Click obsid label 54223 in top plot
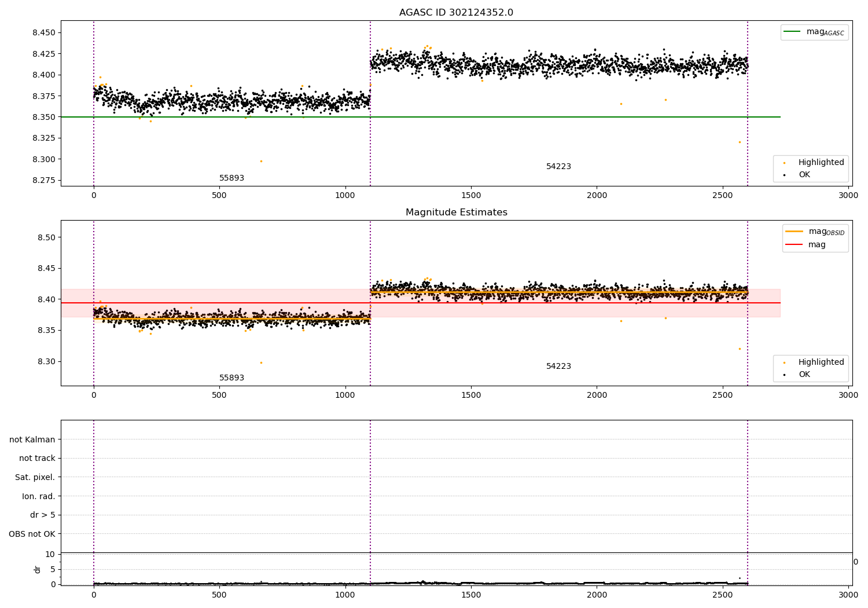 558,167
